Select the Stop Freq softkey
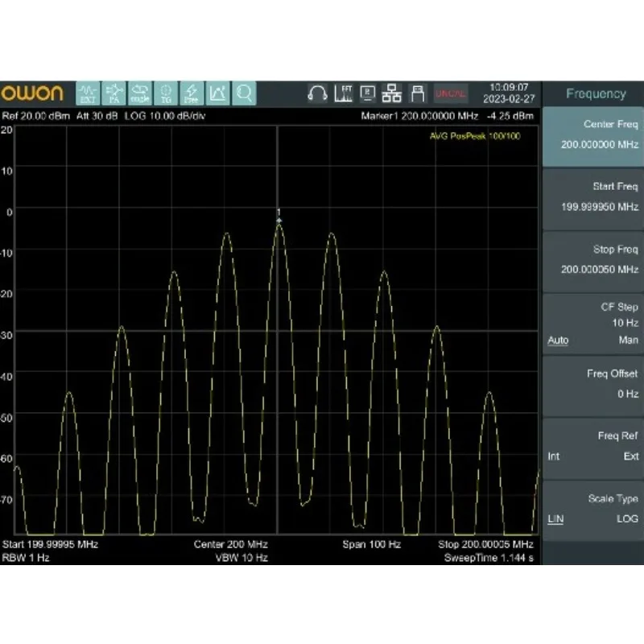 (592, 260)
